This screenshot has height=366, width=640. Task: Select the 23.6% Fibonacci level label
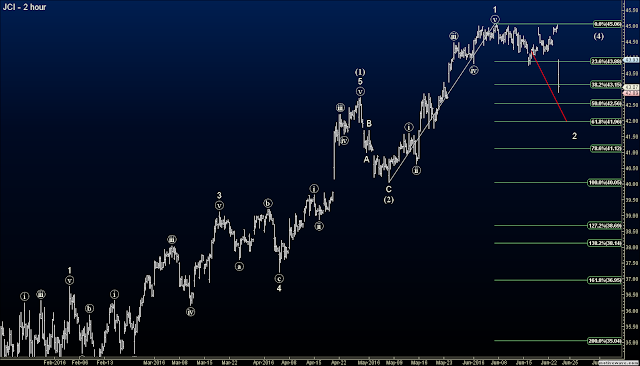point(606,62)
